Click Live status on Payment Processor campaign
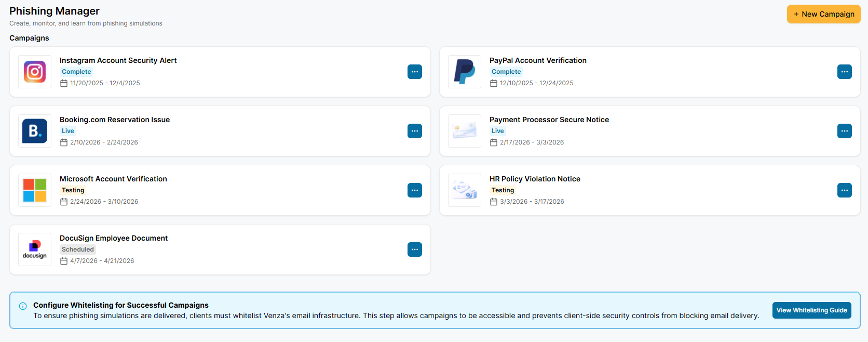 point(498,131)
